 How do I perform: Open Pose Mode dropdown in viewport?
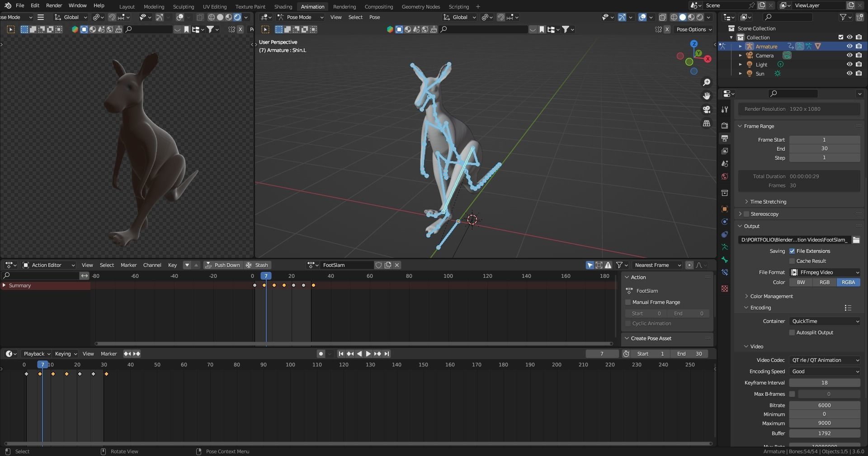click(300, 17)
